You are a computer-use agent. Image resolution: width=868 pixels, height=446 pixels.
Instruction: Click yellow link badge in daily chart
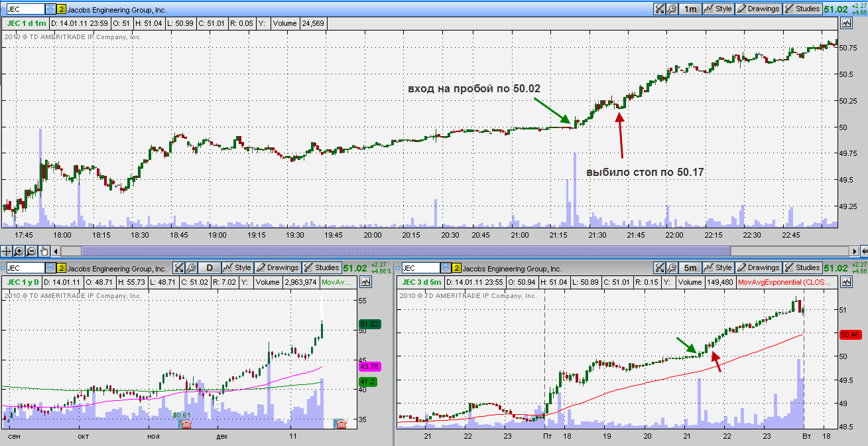(x=62, y=269)
